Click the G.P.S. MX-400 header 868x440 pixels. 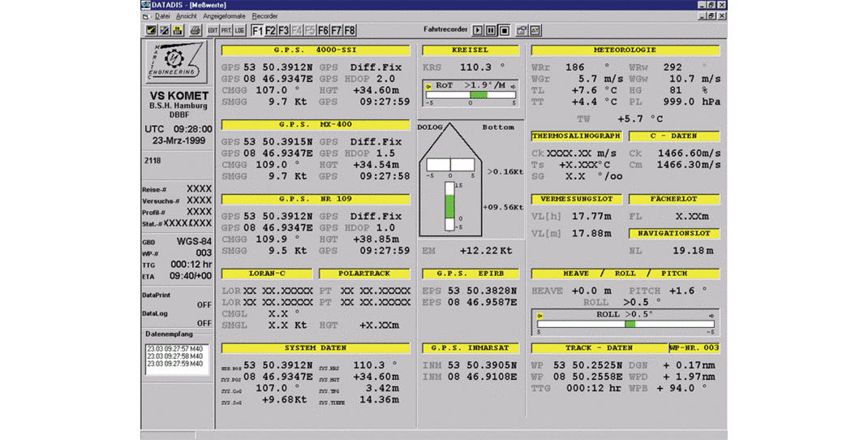(x=316, y=125)
